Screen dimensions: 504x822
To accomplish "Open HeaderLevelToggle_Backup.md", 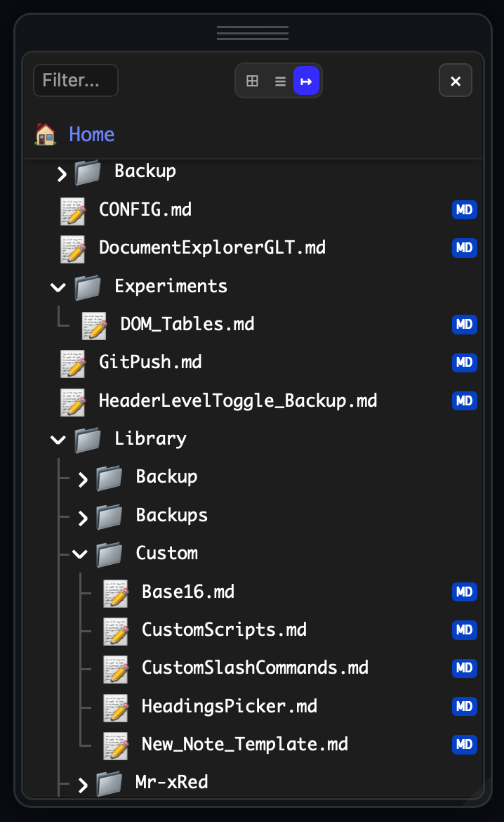I will [x=237, y=400].
